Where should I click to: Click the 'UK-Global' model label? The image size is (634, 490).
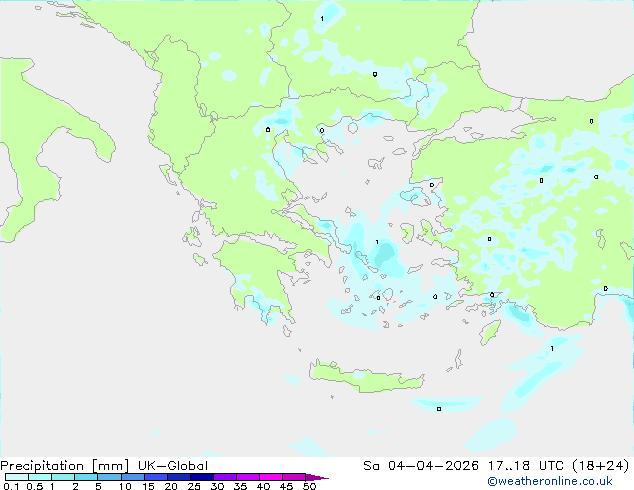173,466
